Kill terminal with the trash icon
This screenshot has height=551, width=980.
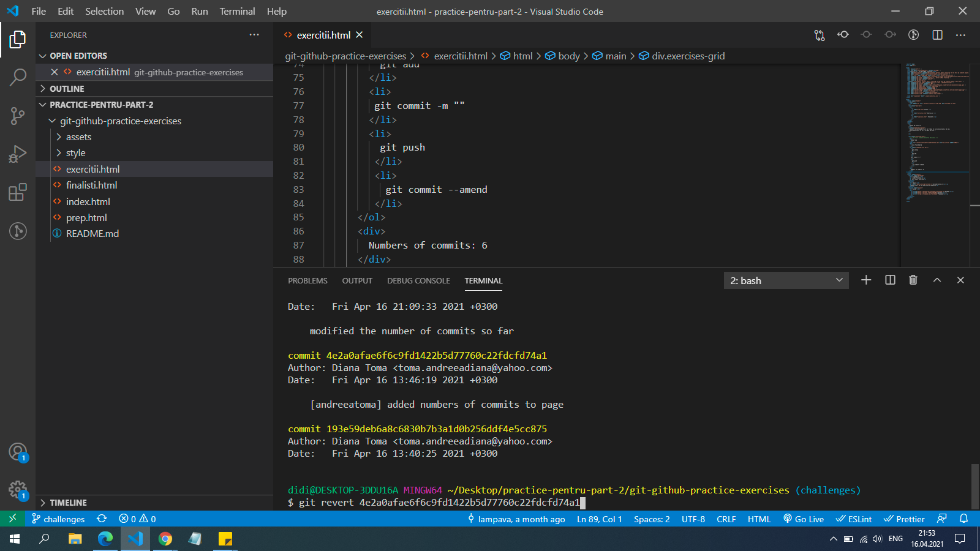coord(913,280)
